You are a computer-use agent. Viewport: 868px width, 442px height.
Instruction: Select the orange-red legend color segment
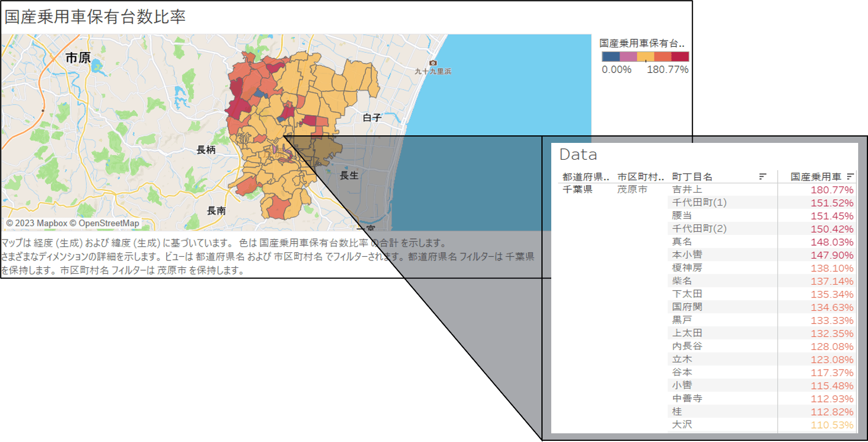[x=663, y=57]
